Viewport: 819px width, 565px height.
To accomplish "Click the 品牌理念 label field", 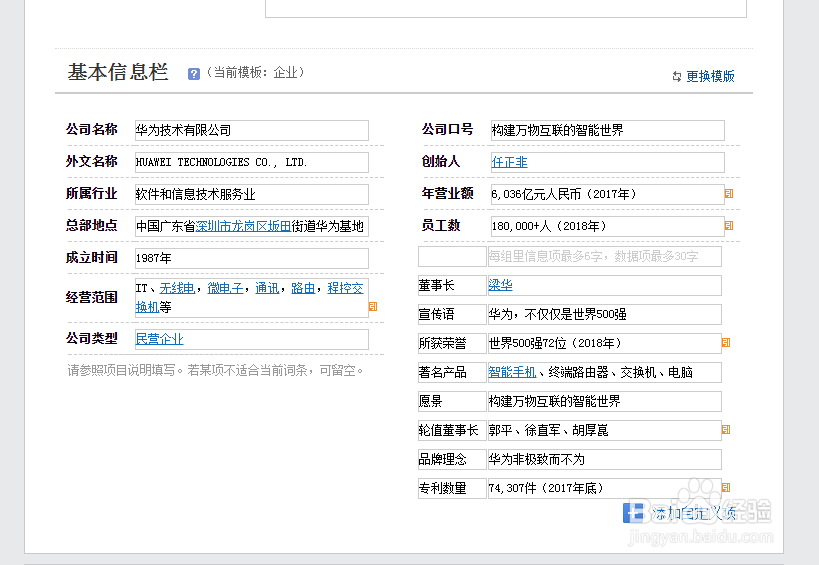I will pos(452,459).
